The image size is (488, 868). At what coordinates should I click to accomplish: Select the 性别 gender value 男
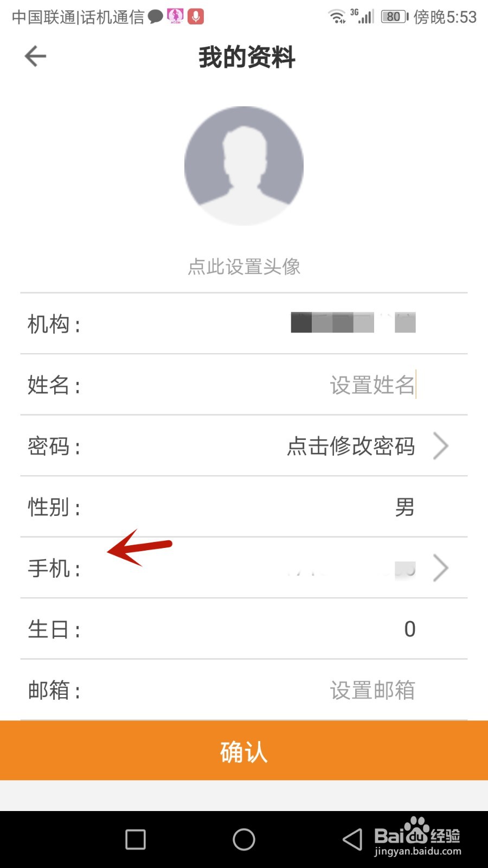(404, 508)
